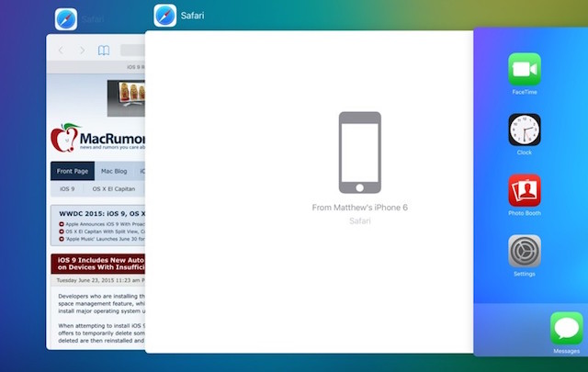This screenshot has width=588, height=372.
Task: Open the 'iOS 9 Includes New Auto' article headline
Action: (100, 264)
